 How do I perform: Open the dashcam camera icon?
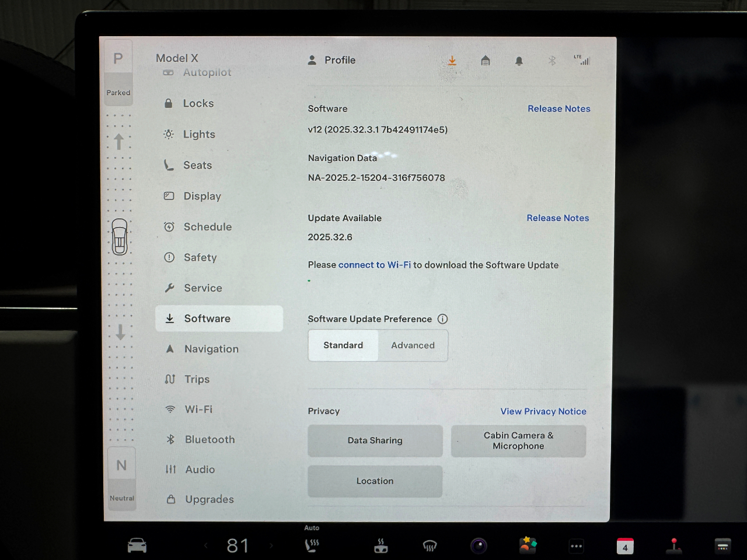coord(479,546)
